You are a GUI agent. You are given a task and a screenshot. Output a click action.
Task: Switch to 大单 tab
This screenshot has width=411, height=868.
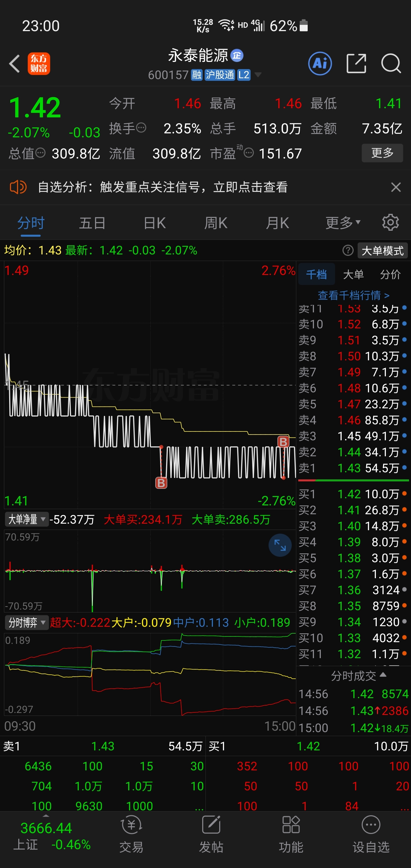point(353,274)
